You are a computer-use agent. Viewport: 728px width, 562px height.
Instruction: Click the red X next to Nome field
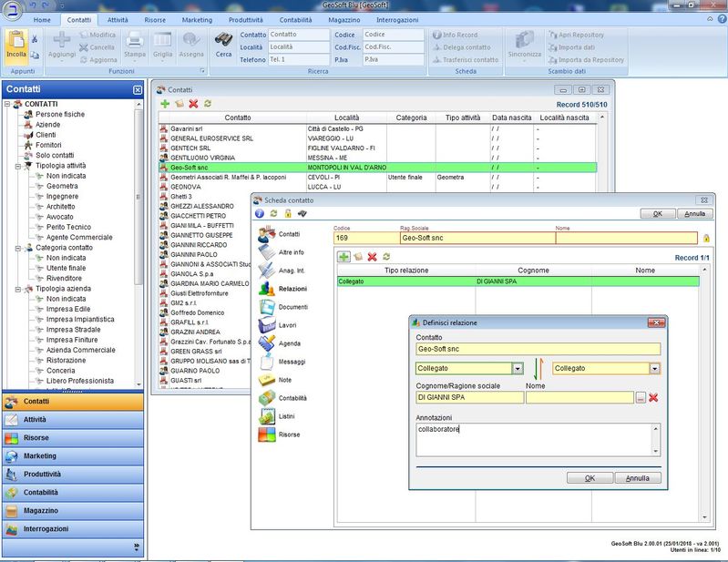[653, 397]
